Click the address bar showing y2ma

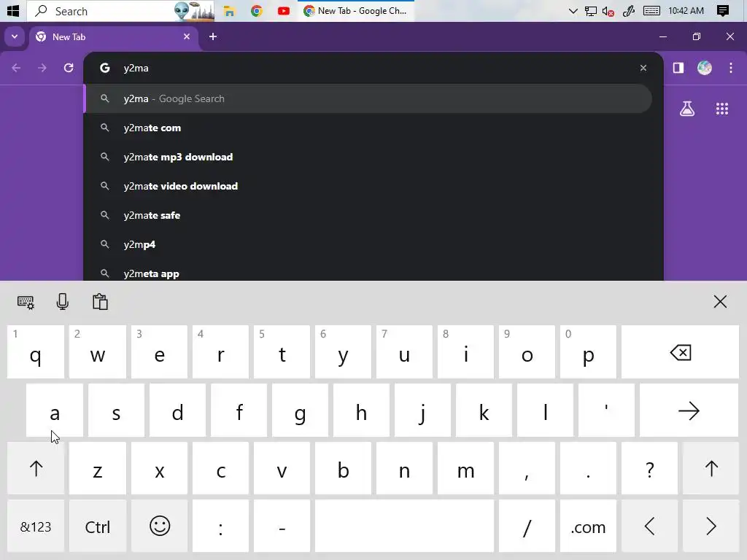coord(373,68)
